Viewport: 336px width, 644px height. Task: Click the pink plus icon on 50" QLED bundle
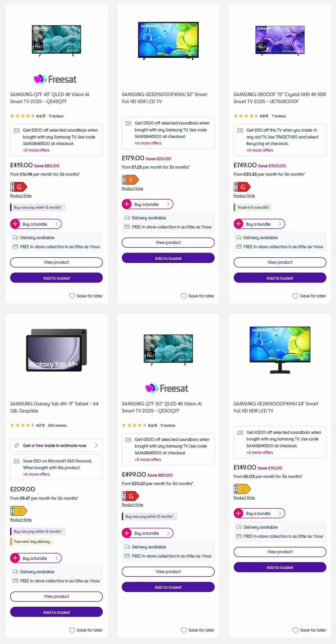[x=127, y=533]
